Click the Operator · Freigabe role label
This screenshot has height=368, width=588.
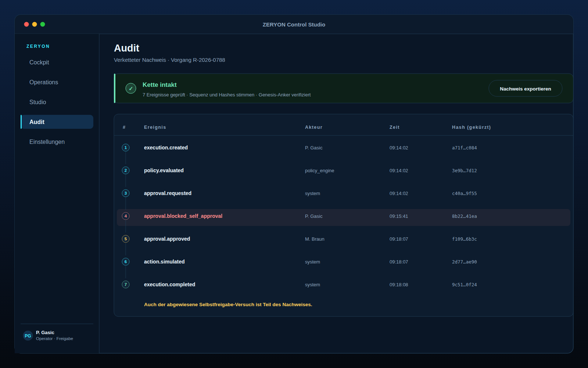pyautogui.click(x=54, y=339)
